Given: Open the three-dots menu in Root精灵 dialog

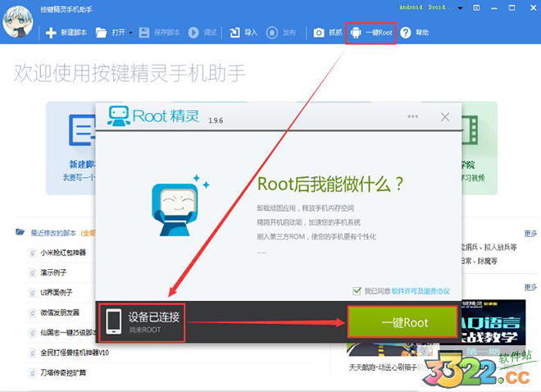Looking at the screenshot, I should click(412, 116).
